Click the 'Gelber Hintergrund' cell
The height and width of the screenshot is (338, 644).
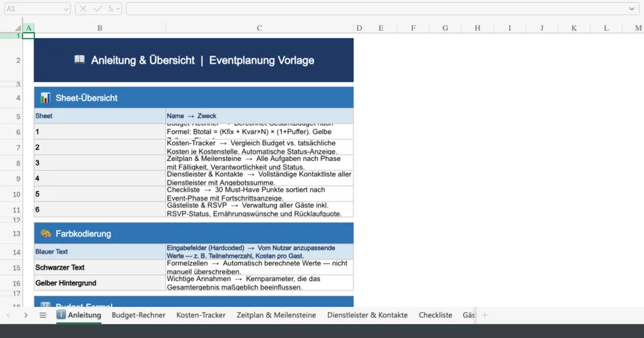[x=100, y=283]
